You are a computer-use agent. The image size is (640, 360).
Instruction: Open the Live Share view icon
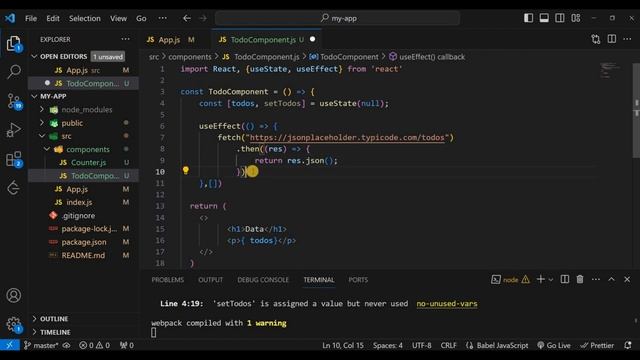[13, 188]
